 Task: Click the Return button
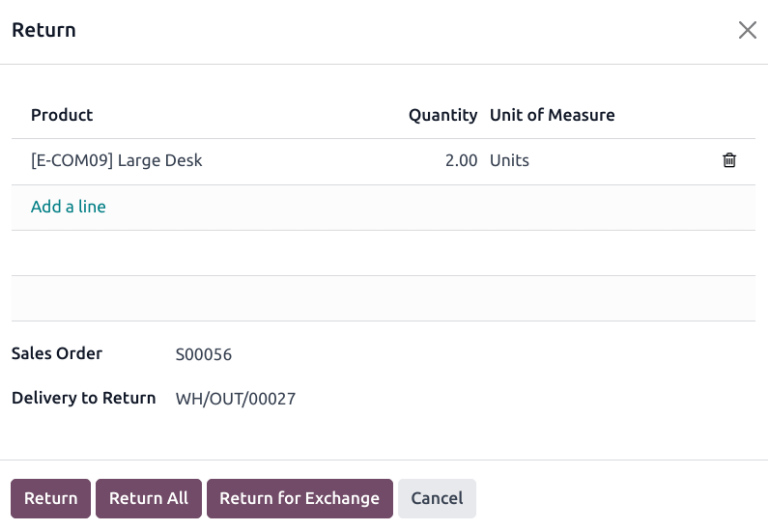pos(50,498)
